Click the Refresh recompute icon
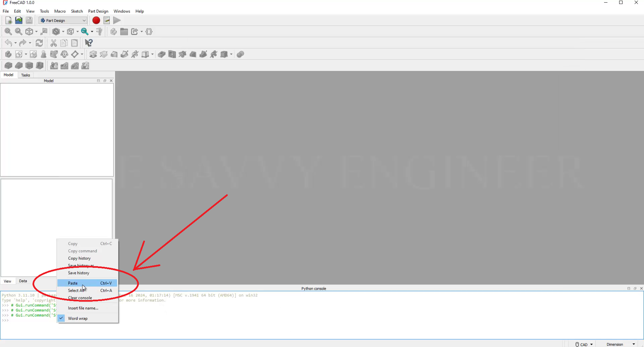The image size is (644, 347). click(39, 43)
